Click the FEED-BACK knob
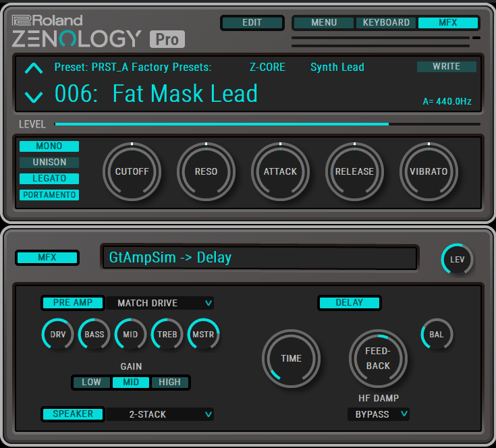496x448 pixels. (x=378, y=358)
